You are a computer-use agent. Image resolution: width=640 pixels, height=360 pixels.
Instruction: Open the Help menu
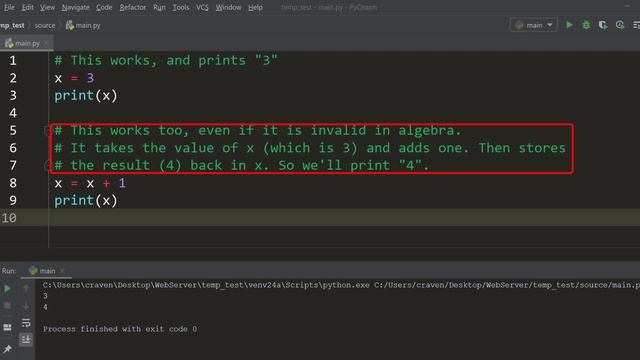coord(256,7)
